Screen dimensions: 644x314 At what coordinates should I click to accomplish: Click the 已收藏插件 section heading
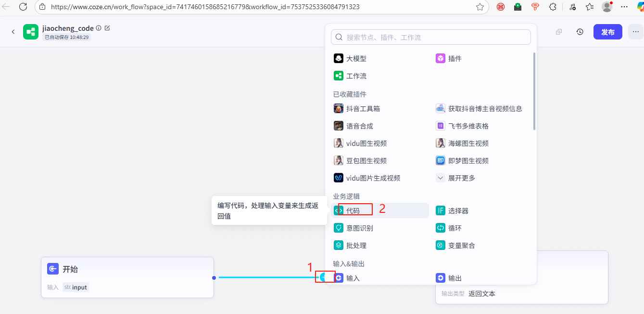click(350, 94)
